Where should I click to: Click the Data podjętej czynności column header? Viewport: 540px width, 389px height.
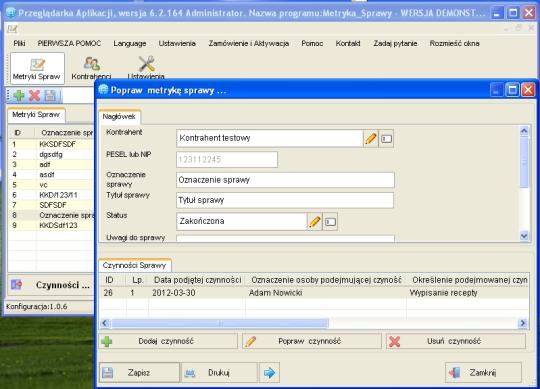coord(197,280)
